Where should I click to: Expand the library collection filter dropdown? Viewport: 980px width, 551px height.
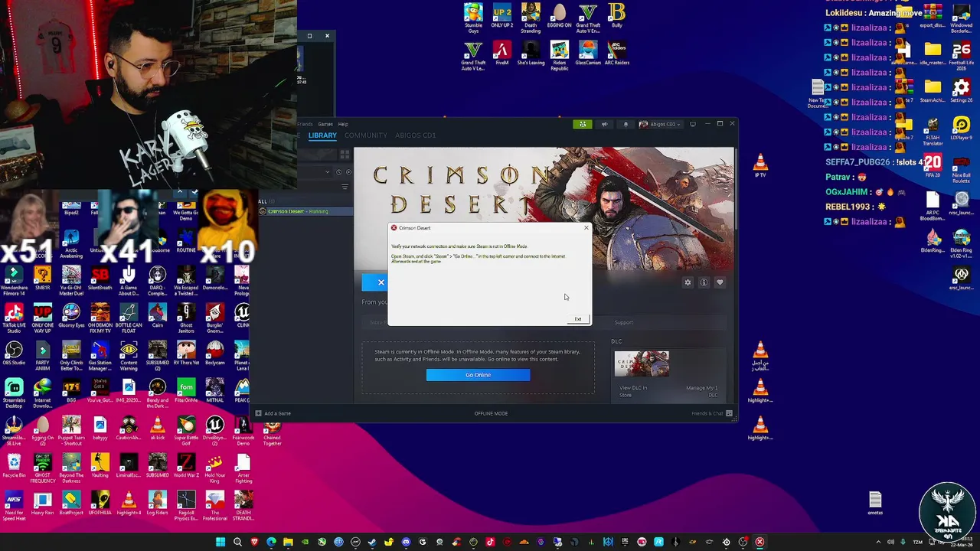coord(328,172)
